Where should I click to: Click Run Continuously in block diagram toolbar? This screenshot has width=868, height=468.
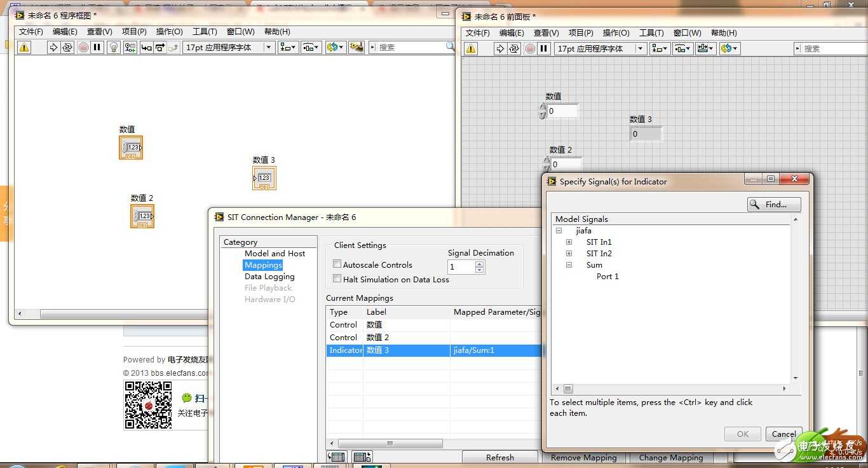click(67, 47)
